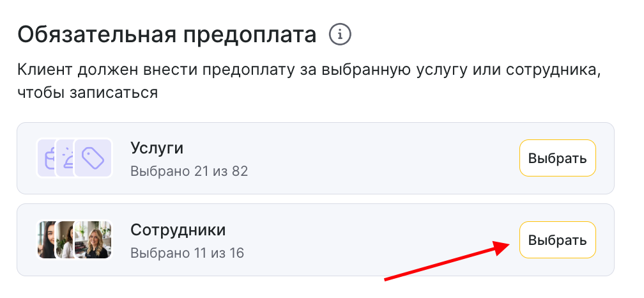Click the price tag icon in Услуги
The width and height of the screenshot is (644, 298).
click(93, 157)
